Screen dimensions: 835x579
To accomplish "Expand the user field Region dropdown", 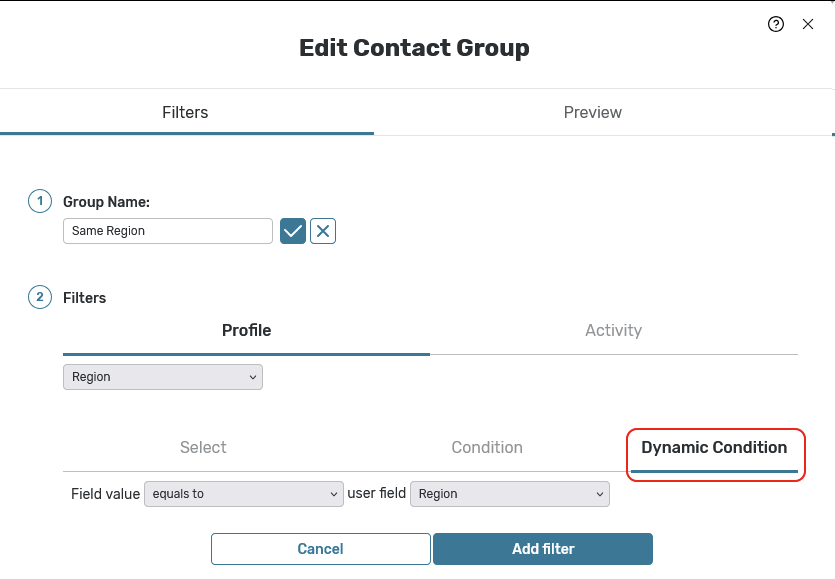I will click(x=509, y=494).
